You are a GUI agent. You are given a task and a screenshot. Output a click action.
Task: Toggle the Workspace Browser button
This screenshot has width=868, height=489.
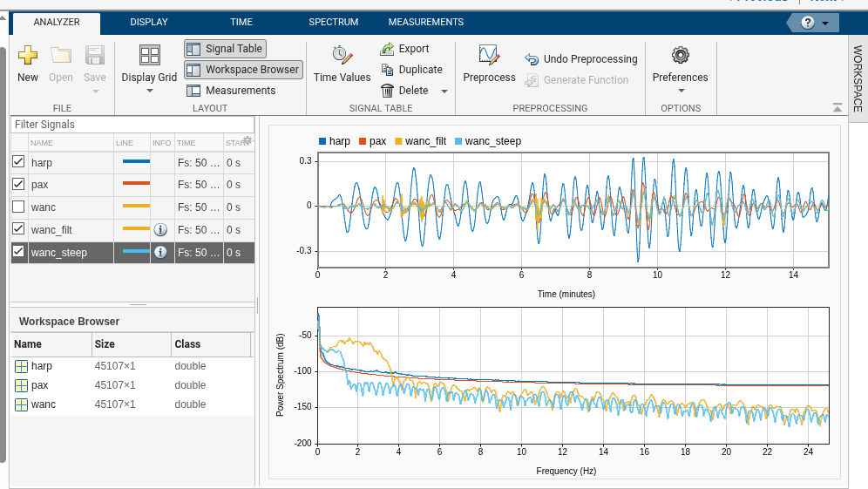click(x=243, y=70)
